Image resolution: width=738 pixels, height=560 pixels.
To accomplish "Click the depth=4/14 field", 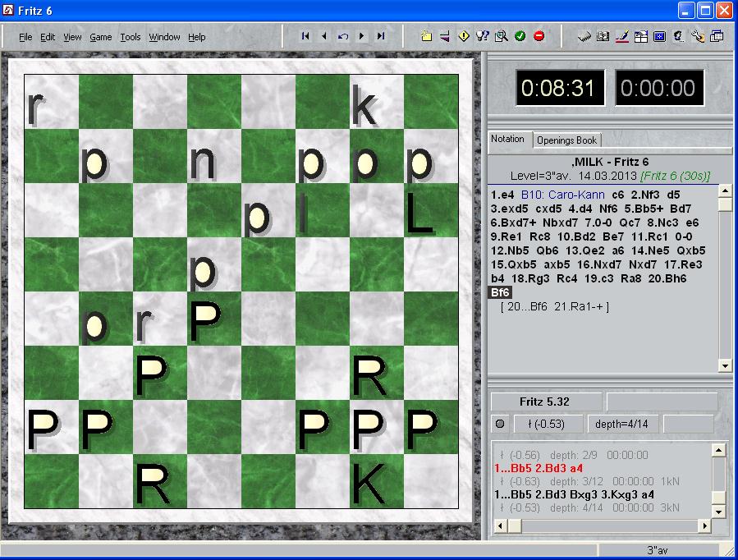I will [622, 424].
